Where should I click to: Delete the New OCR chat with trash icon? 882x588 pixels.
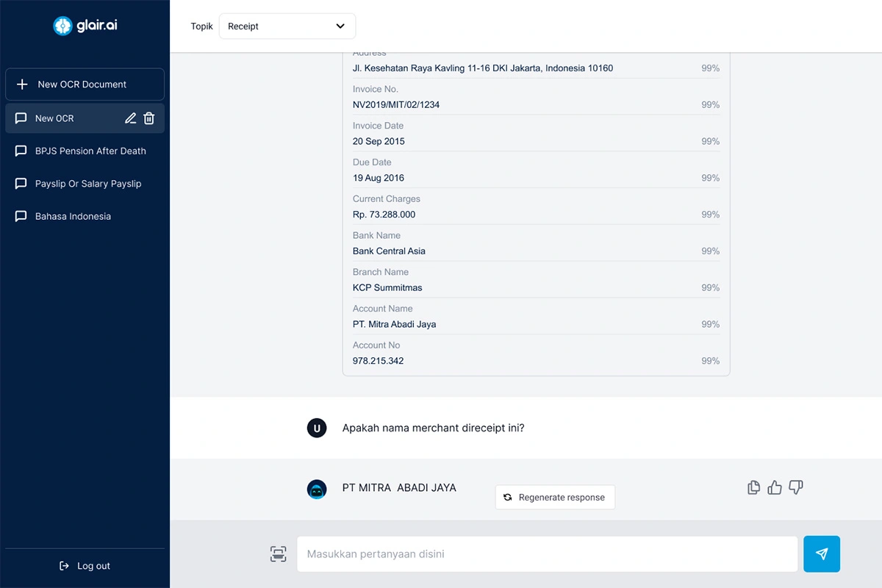149,118
